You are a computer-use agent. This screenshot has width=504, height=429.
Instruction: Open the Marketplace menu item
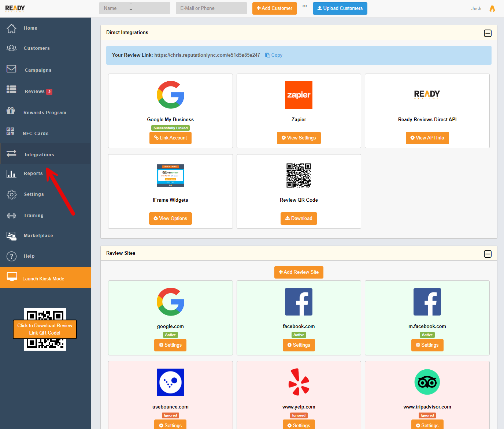pyautogui.click(x=38, y=236)
